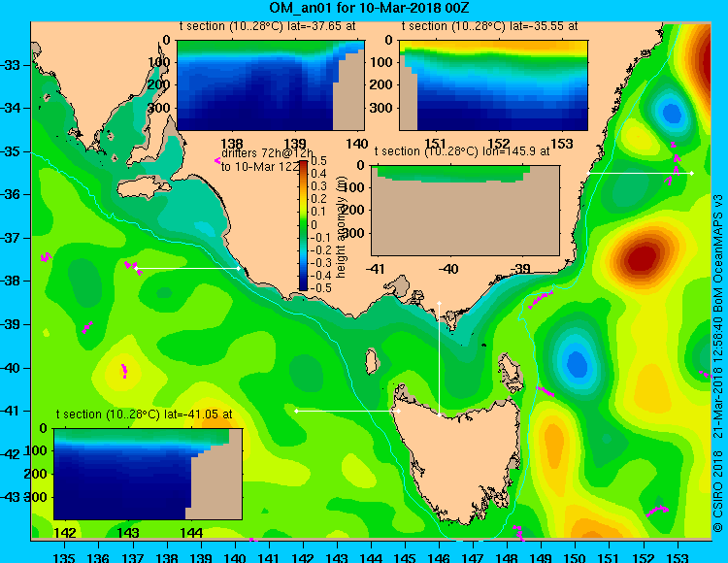Select the 't section (10..28°C) lat=-35.55 at' heading

(490, 26)
